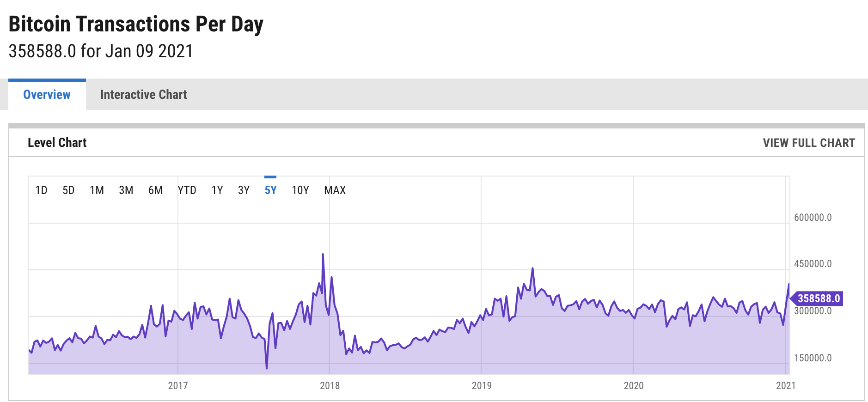The height and width of the screenshot is (402, 868).
Task: Select the active 5Y range
Action: [270, 190]
